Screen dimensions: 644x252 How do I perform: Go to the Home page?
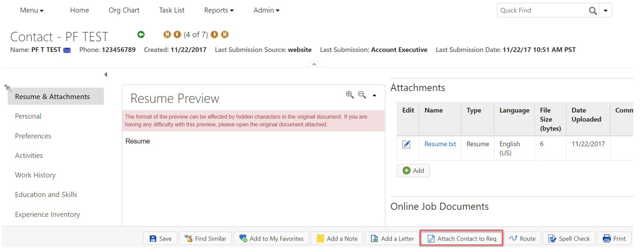[79, 10]
